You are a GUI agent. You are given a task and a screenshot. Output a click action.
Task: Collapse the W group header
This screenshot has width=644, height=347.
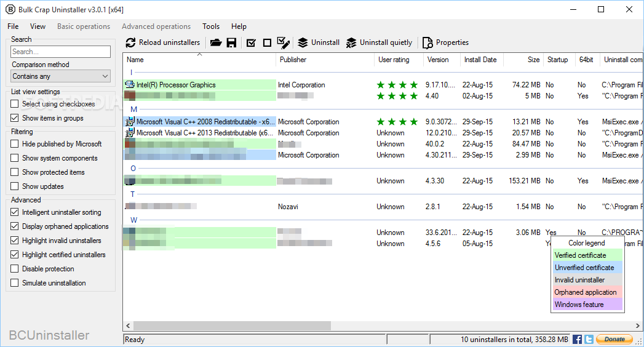click(134, 220)
